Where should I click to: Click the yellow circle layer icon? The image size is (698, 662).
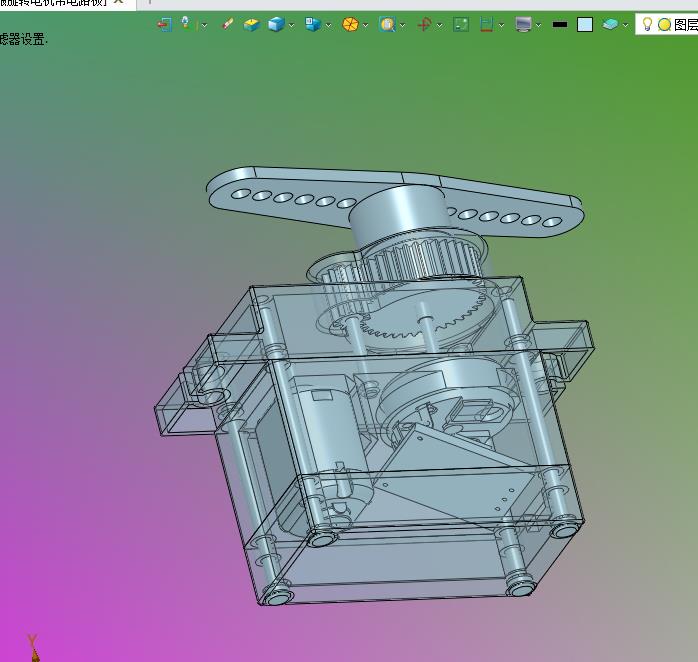point(664,24)
